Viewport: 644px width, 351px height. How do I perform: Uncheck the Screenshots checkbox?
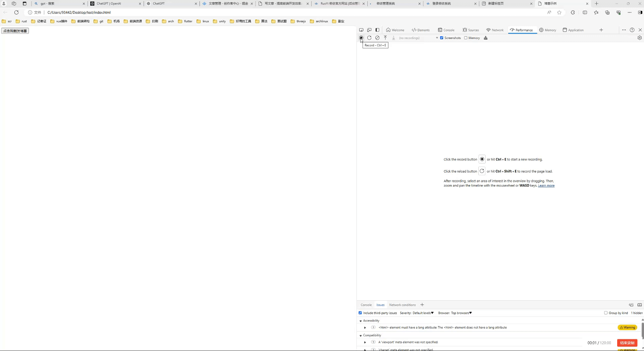(x=442, y=38)
